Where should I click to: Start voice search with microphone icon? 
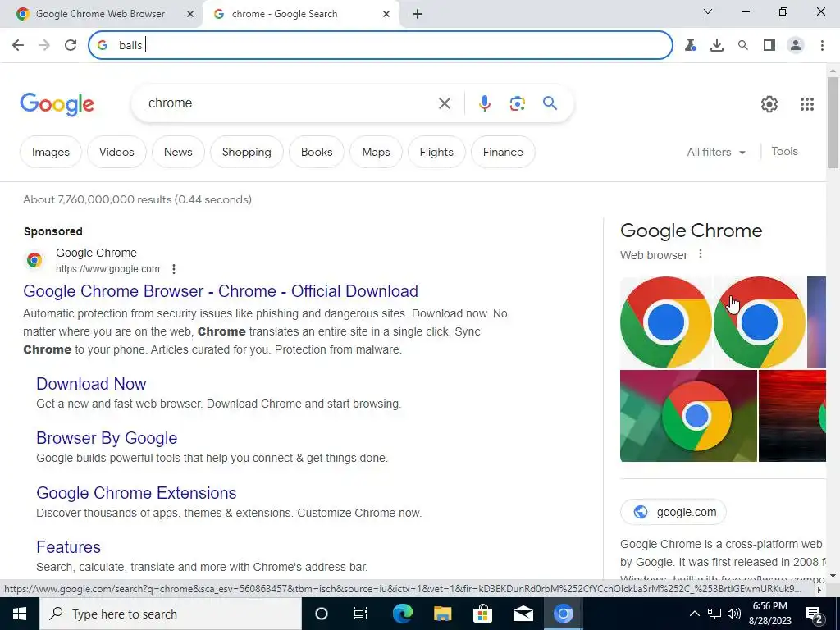[x=484, y=103]
